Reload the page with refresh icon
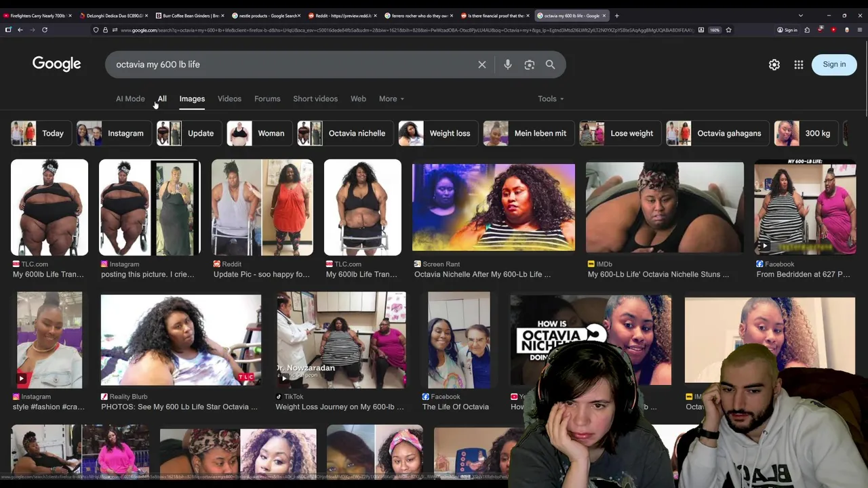Screen dimensions: 868x488 (45, 30)
